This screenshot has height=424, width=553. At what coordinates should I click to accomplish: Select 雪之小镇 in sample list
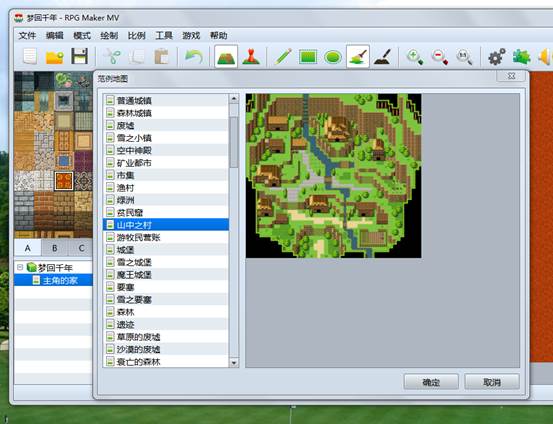(166, 138)
